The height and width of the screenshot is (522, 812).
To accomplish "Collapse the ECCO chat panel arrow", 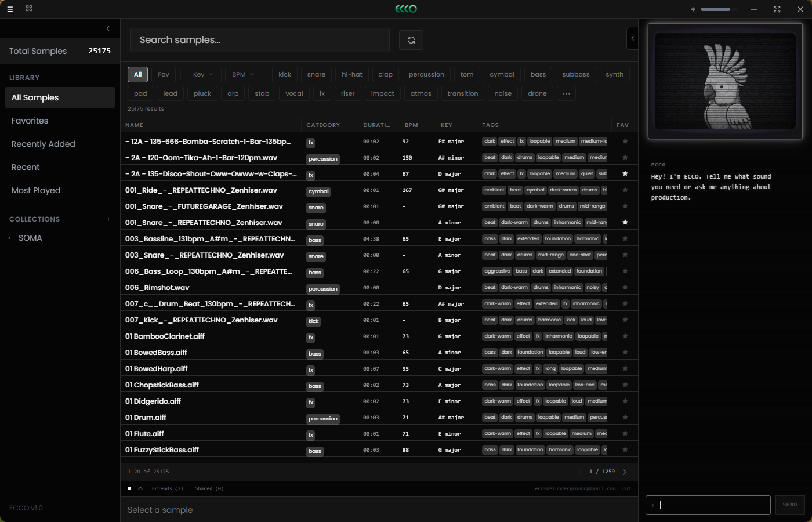I will (632, 38).
